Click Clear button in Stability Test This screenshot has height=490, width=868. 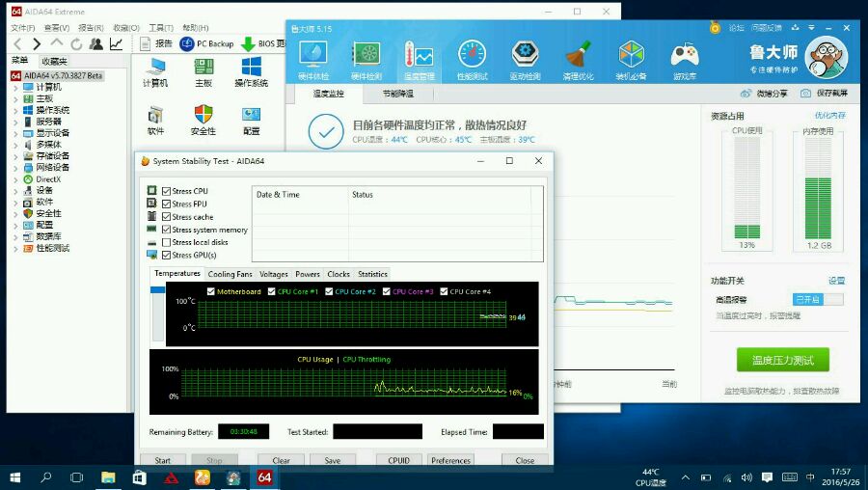pyautogui.click(x=281, y=460)
